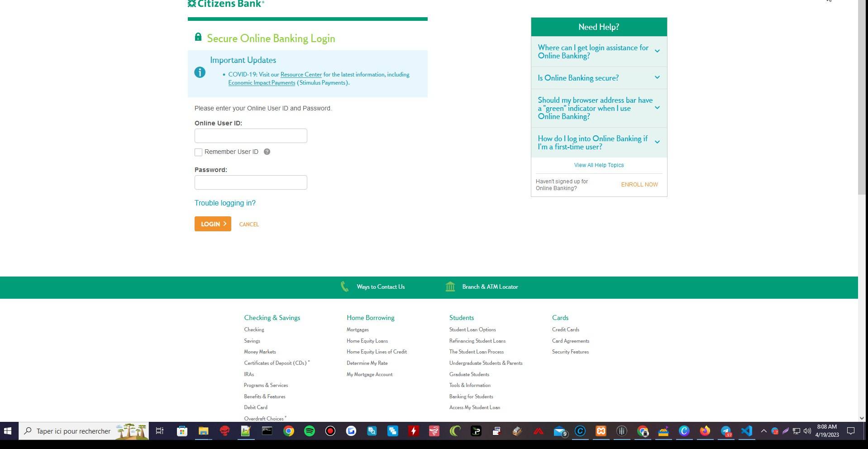Open View All Help Topics
Viewport: 868px width, 449px height.
[x=599, y=165]
